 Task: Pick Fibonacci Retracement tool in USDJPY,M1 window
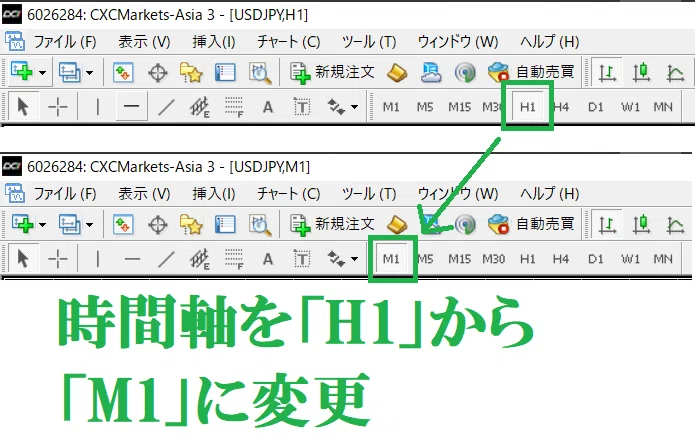tap(234, 259)
